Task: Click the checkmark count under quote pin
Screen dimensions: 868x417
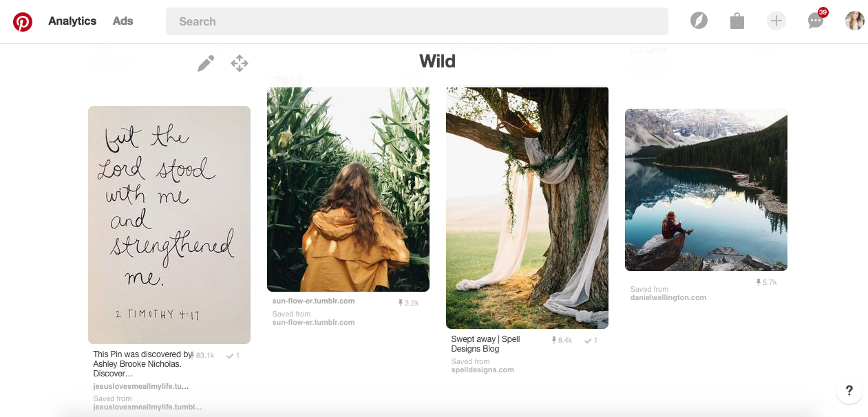Action: (233, 355)
